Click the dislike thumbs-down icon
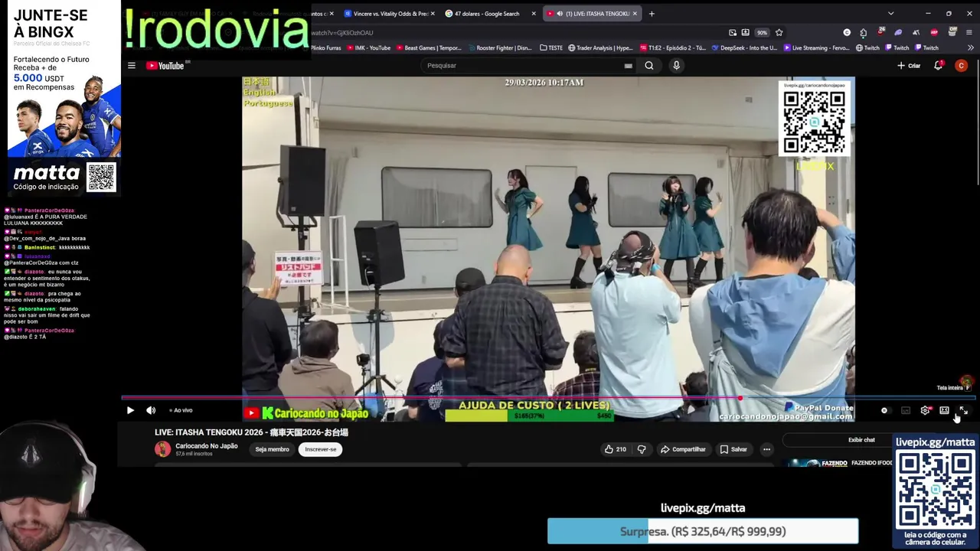Image resolution: width=980 pixels, height=551 pixels. tap(642, 449)
